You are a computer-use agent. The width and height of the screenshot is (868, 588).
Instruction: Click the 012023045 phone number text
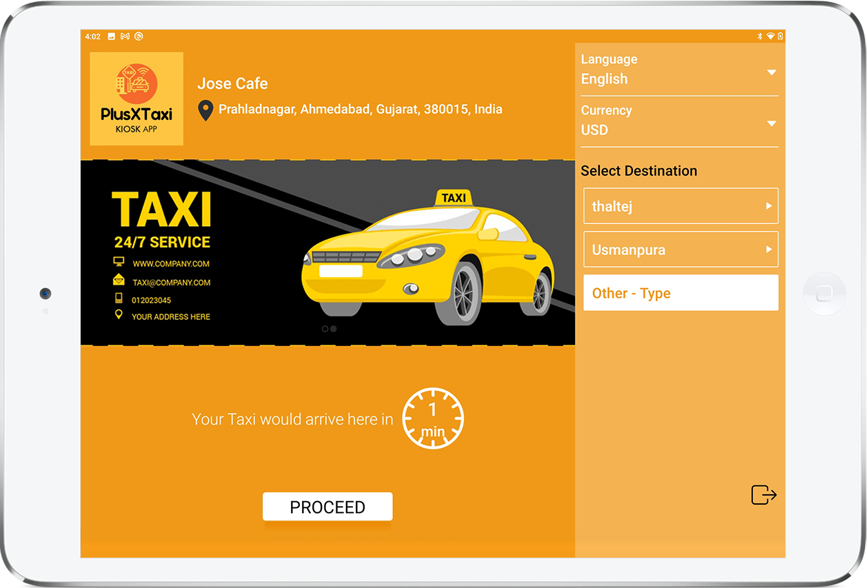[x=152, y=301]
